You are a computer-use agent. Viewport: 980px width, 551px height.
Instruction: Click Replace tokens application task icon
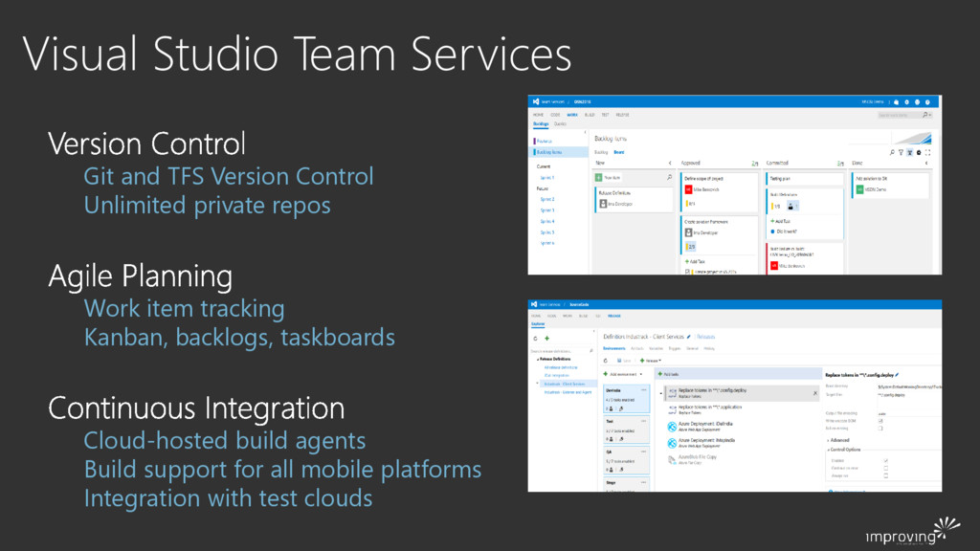pos(672,409)
